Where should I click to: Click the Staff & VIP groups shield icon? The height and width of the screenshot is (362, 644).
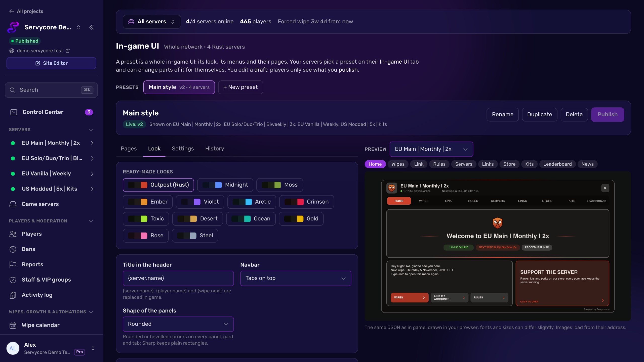coord(13,280)
